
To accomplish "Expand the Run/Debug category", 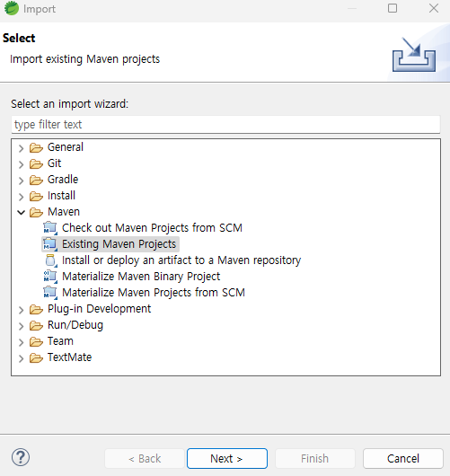I will point(21,326).
